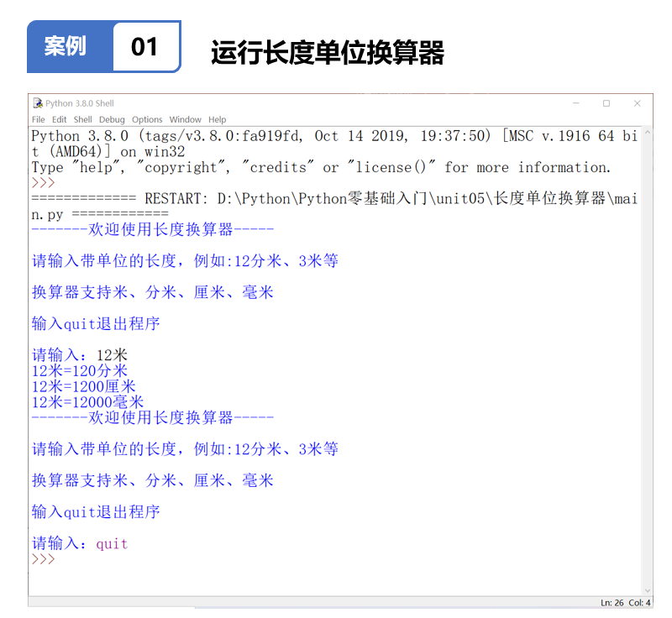This screenshot has width=672, height=618.
Task: Open the Options menu
Action: 147,119
